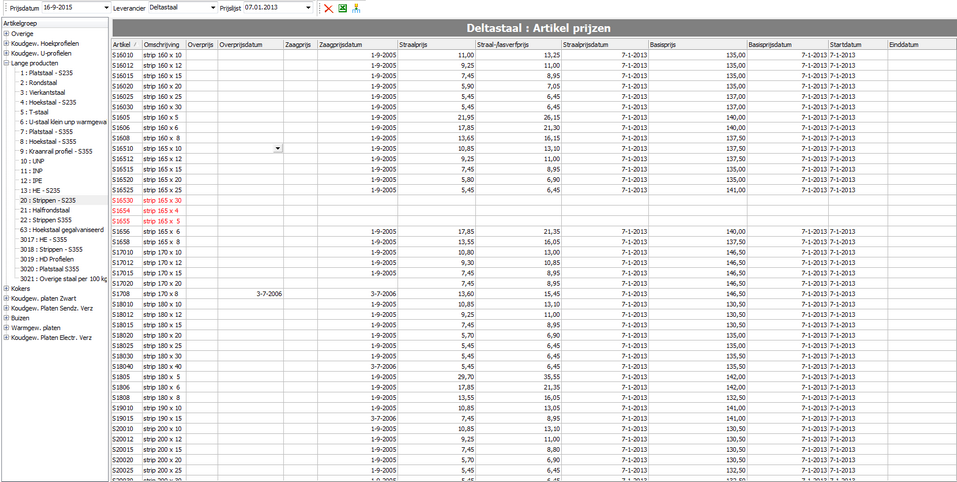Click article cell S1805

(126, 376)
